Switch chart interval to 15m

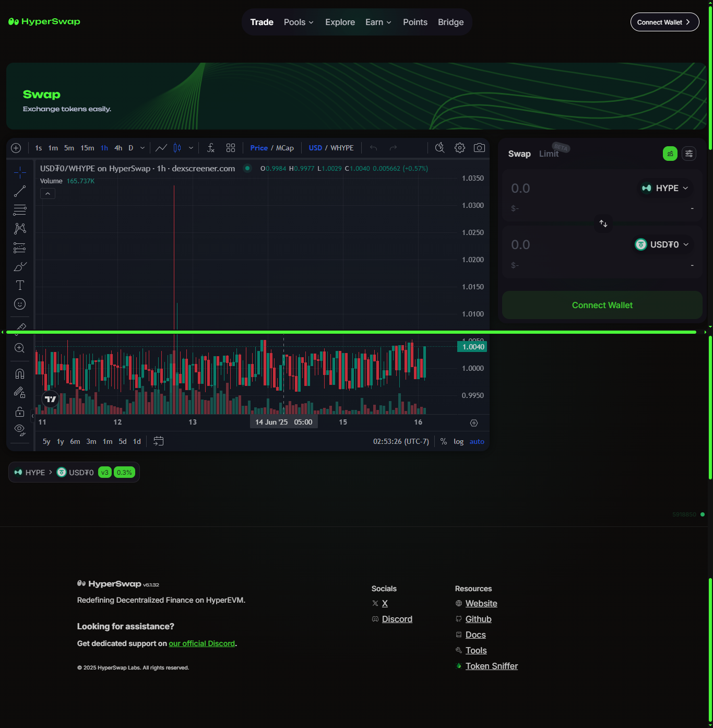[x=88, y=148]
